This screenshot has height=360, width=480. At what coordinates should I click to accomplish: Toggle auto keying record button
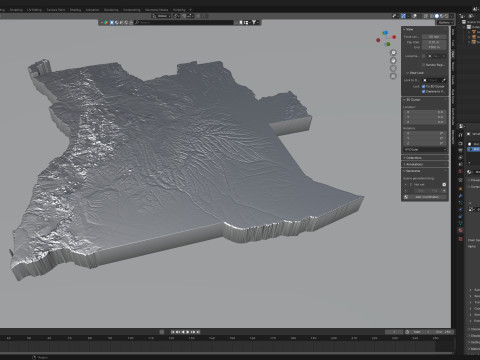pyautogui.click(x=162, y=332)
